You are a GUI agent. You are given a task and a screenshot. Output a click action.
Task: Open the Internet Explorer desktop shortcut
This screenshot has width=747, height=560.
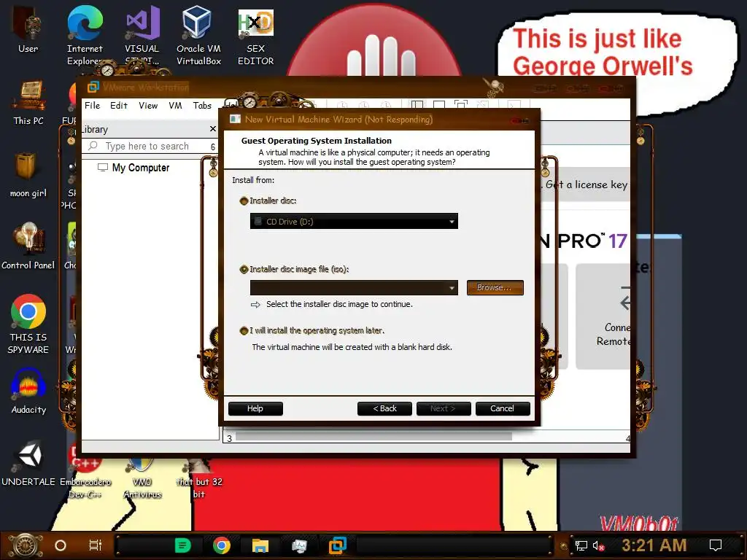[85, 34]
